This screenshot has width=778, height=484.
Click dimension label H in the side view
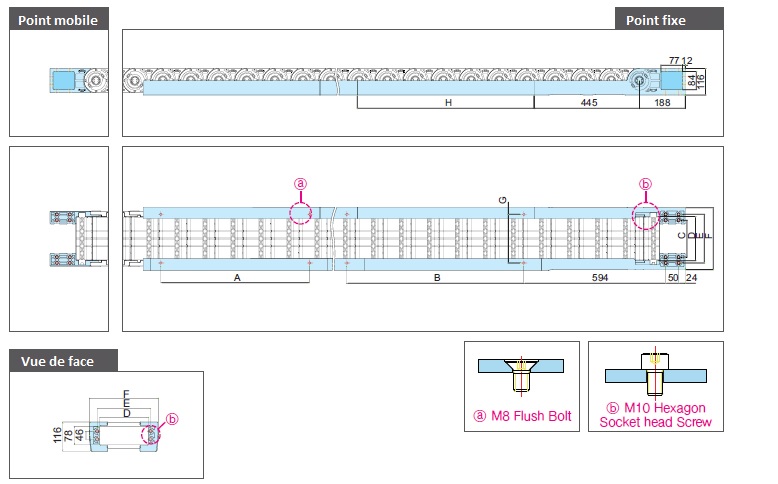[x=448, y=103]
